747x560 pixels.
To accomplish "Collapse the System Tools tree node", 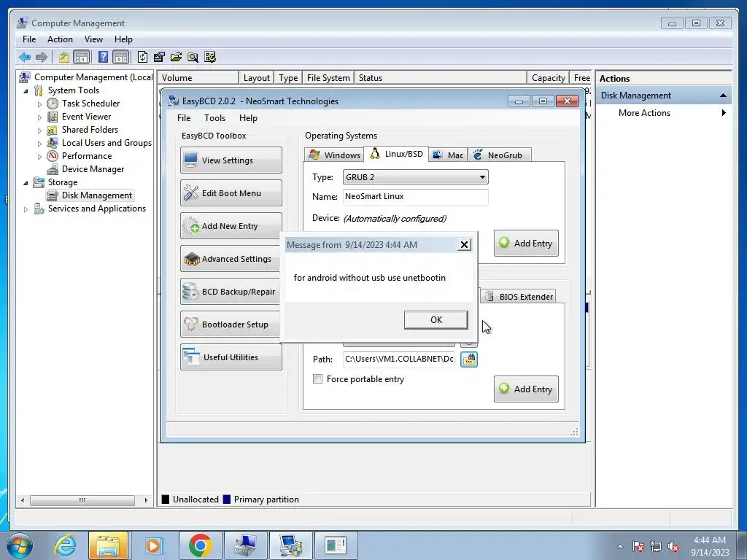I will click(26, 90).
